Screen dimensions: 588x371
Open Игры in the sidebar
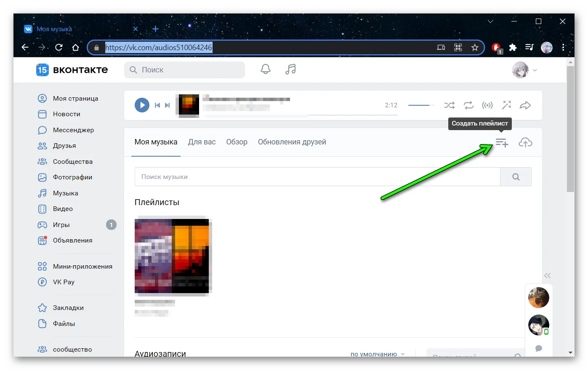point(61,225)
